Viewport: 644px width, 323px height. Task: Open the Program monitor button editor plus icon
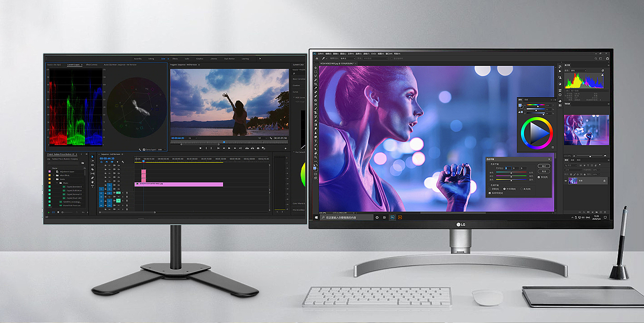pyautogui.click(x=285, y=148)
